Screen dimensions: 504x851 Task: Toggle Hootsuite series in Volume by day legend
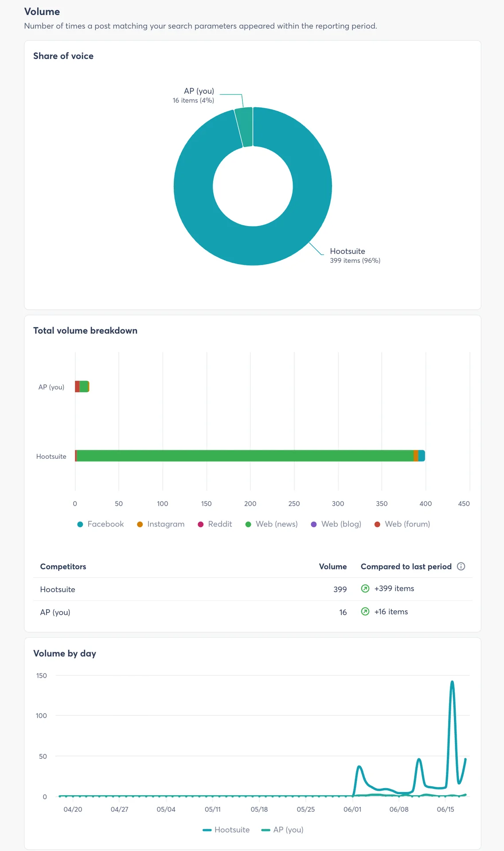click(226, 830)
